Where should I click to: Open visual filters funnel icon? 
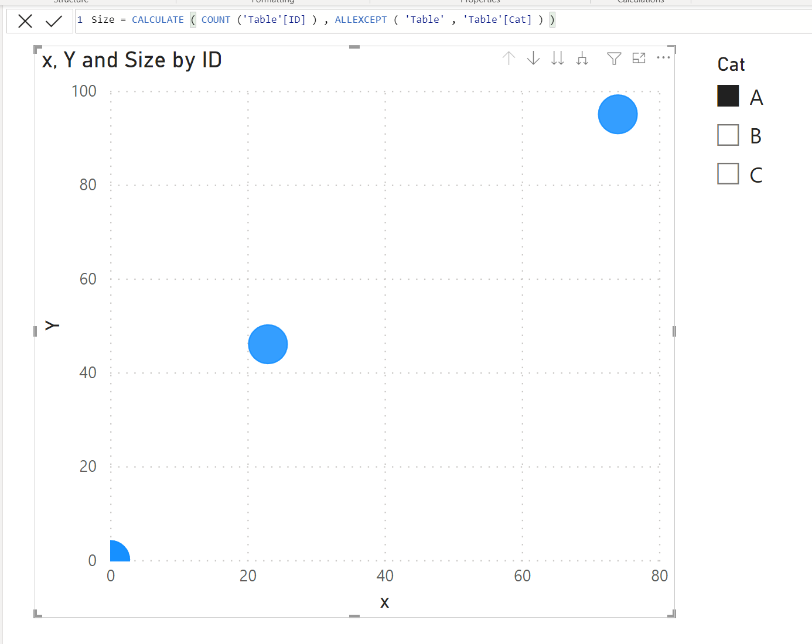pyautogui.click(x=614, y=58)
